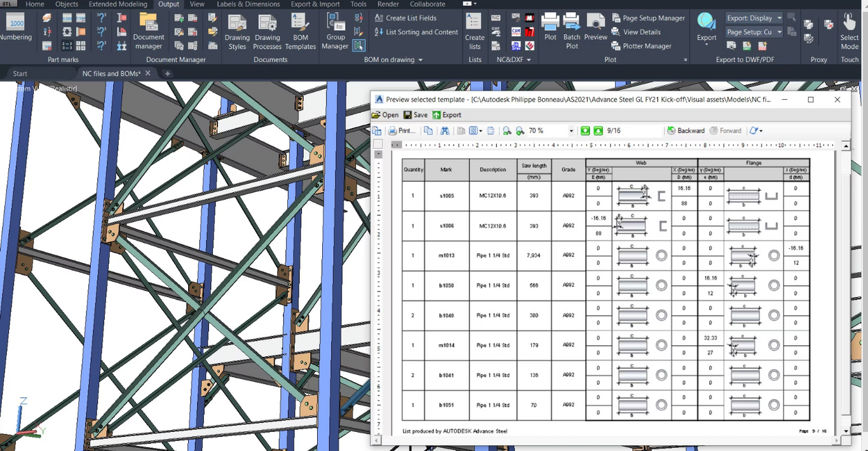
Task: Expand the NC&DXF panel chevron
Action: [528, 59]
